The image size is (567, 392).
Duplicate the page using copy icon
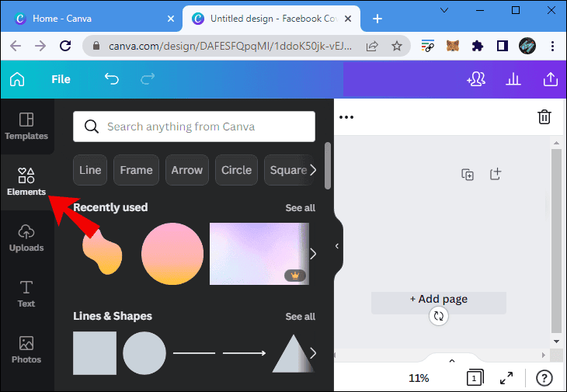pos(468,175)
